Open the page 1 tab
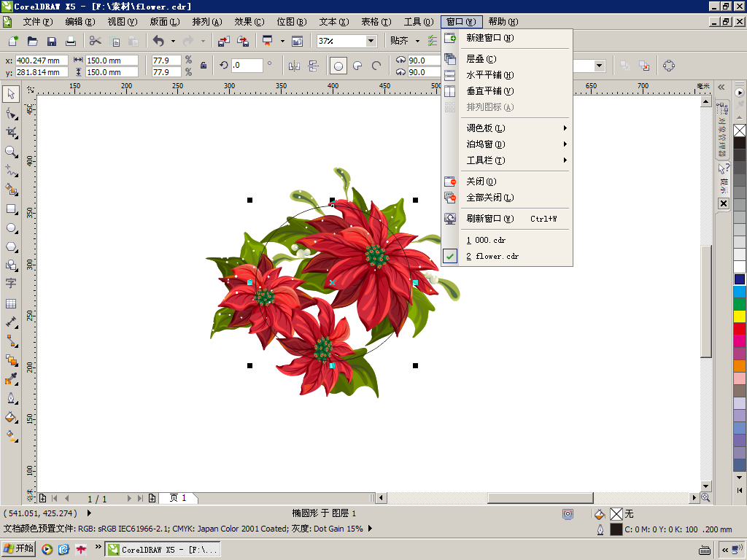This screenshot has width=747, height=560. click(178, 498)
